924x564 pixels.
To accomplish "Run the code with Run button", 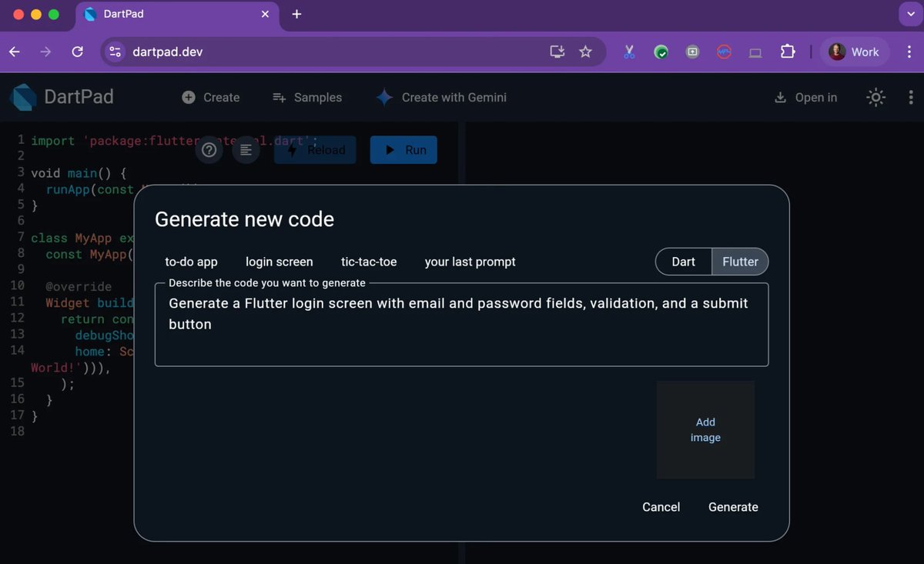I will [x=403, y=150].
